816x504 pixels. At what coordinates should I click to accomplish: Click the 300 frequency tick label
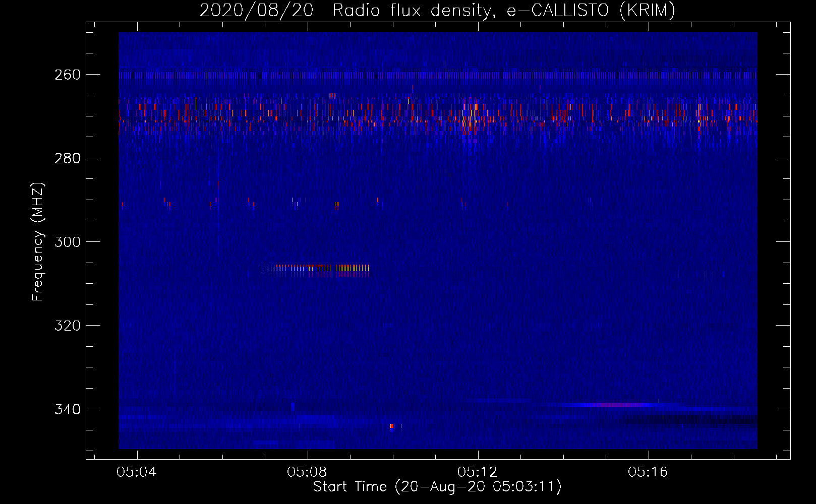click(x=68, y=242)
